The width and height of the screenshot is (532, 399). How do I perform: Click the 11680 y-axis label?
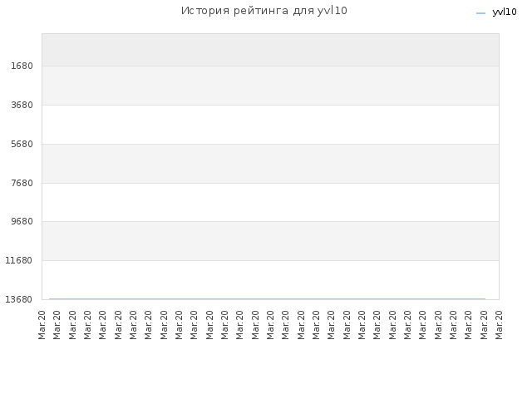(18, 260)
